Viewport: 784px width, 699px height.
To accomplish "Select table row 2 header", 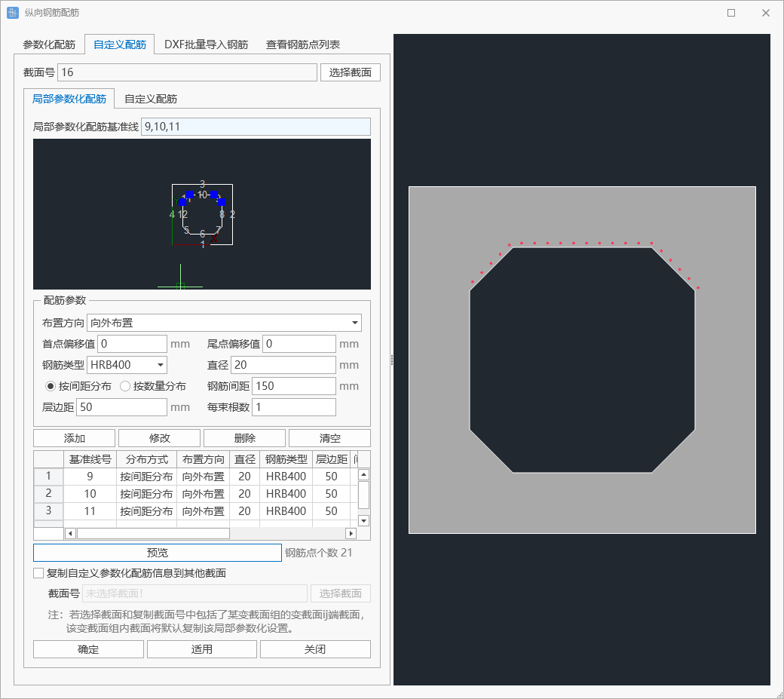I will [x=48, y=493].
